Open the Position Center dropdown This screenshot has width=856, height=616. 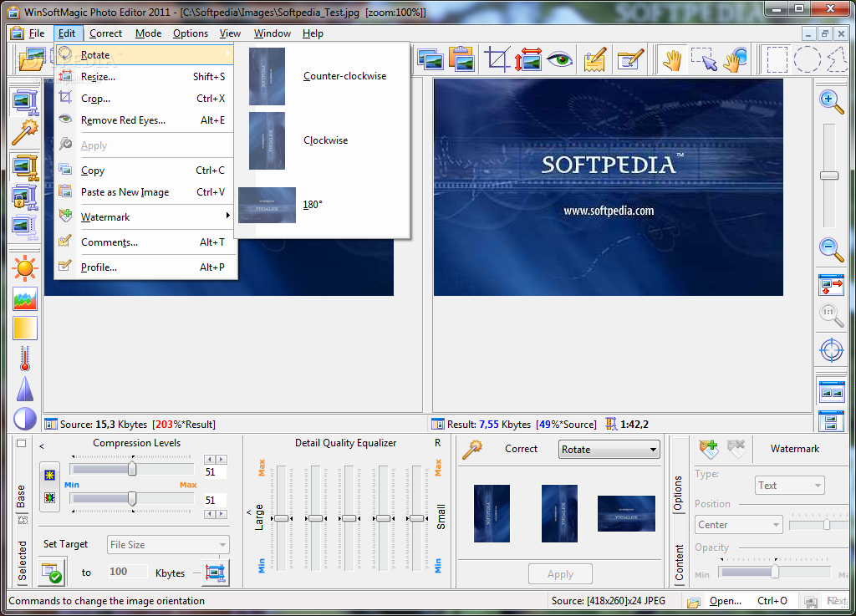tap(739, 524)
